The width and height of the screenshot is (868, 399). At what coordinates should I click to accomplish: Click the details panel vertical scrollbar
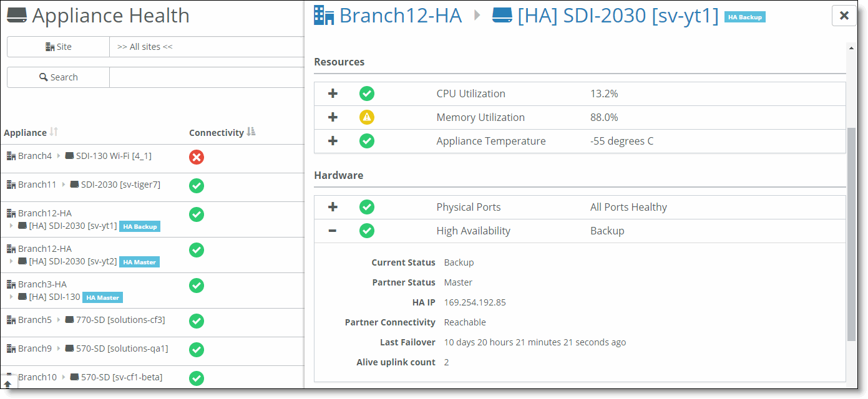click(x=851, y=234)
